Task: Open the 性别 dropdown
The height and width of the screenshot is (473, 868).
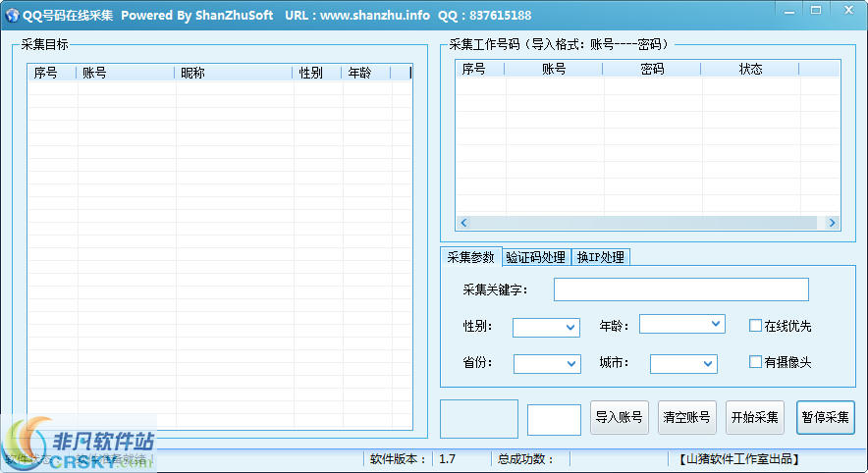Action: tap(546, 328)
